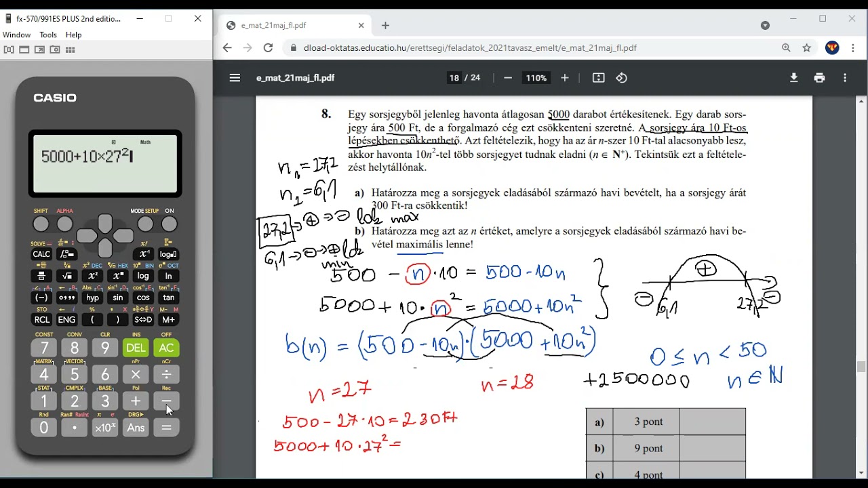Tap the S⇔D key on the calculator
Image resolution: width=868 pixels, height=488 pixels.
pos(143,319)
